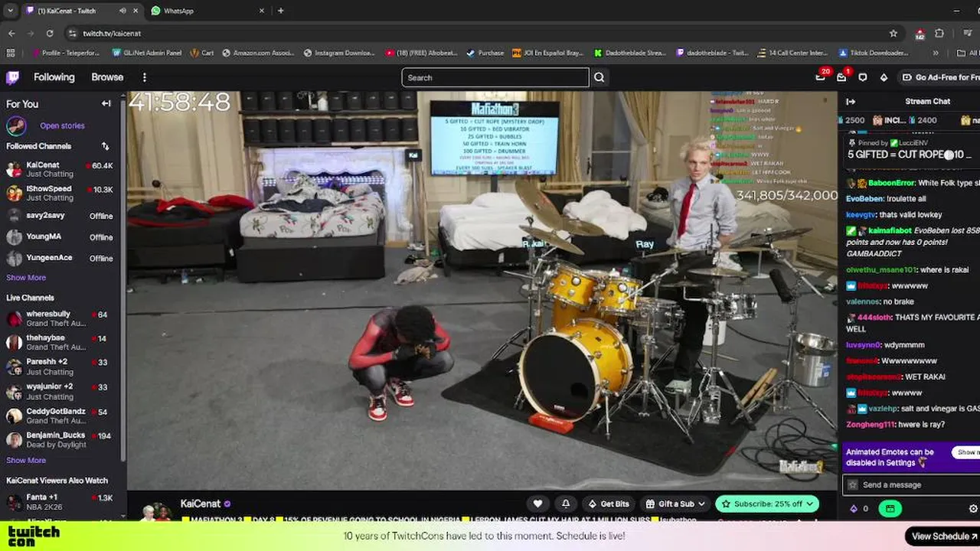Viewport: 980px width, 551px height.
Task: Click View Schedule on TwitchCon banner
Action: (944, 536)
